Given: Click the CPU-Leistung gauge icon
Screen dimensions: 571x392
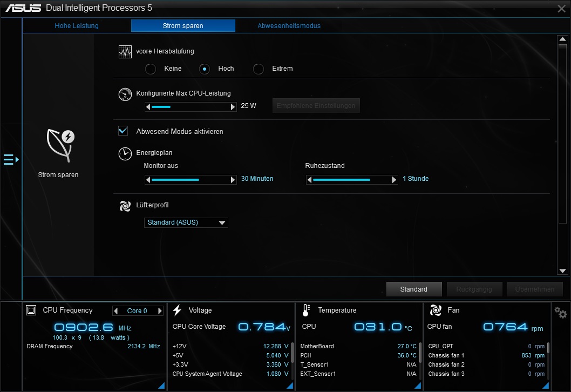Looking at the screenshot, I should coord(125,94).
